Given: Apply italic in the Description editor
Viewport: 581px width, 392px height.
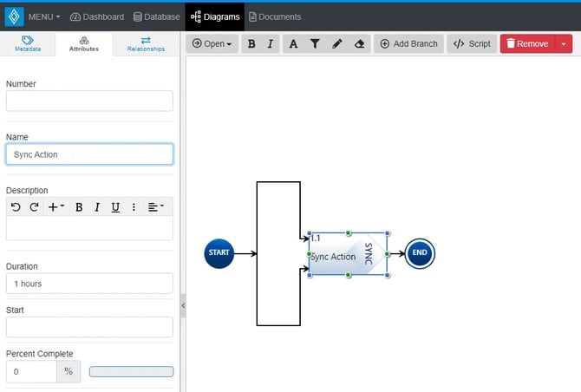Looking at the screenshot, I should [97, 207].
